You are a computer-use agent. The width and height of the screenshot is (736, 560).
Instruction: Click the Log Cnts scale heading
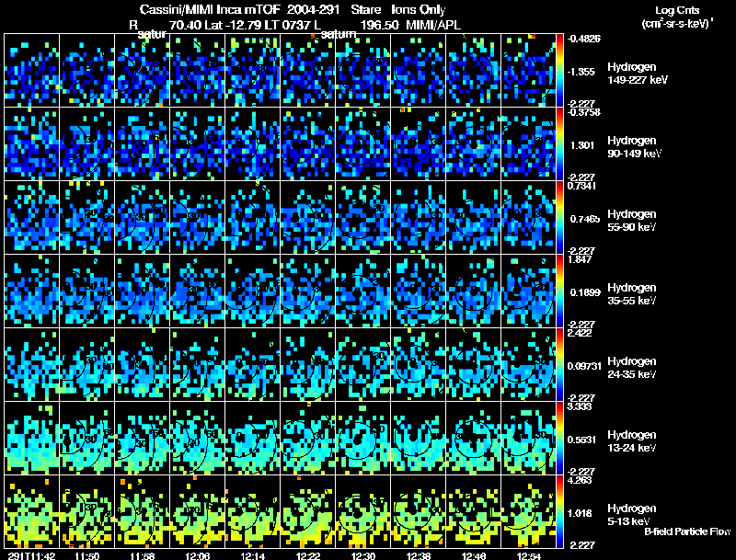[677, 10]
